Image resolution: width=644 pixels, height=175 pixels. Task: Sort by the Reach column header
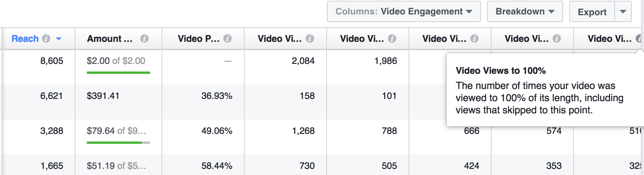pos(25,38)
